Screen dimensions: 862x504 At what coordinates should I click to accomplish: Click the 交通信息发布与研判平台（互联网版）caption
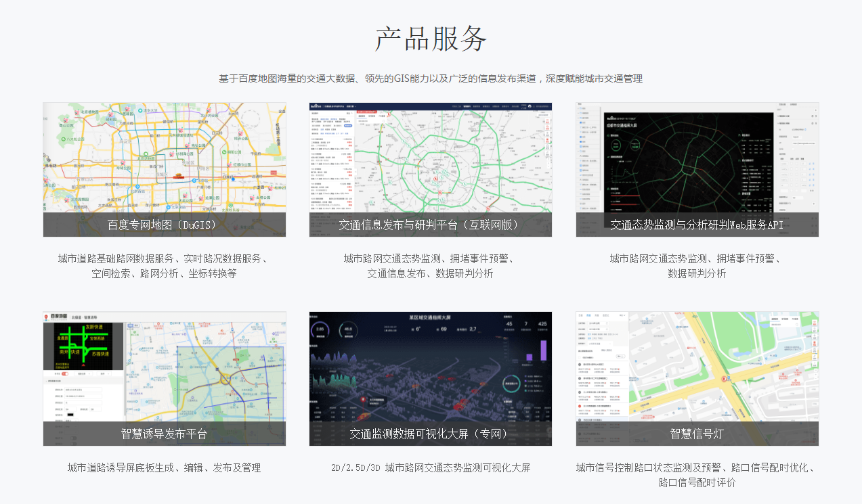tap(431, 225)
